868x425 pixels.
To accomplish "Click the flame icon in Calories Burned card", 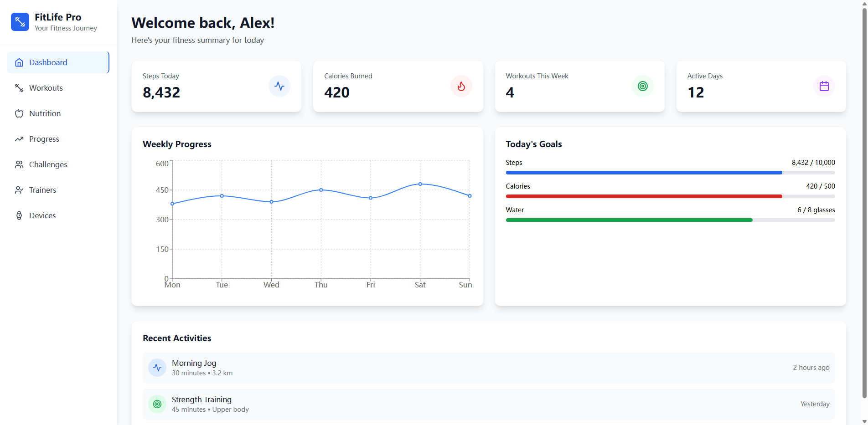I will pos(461,86).
